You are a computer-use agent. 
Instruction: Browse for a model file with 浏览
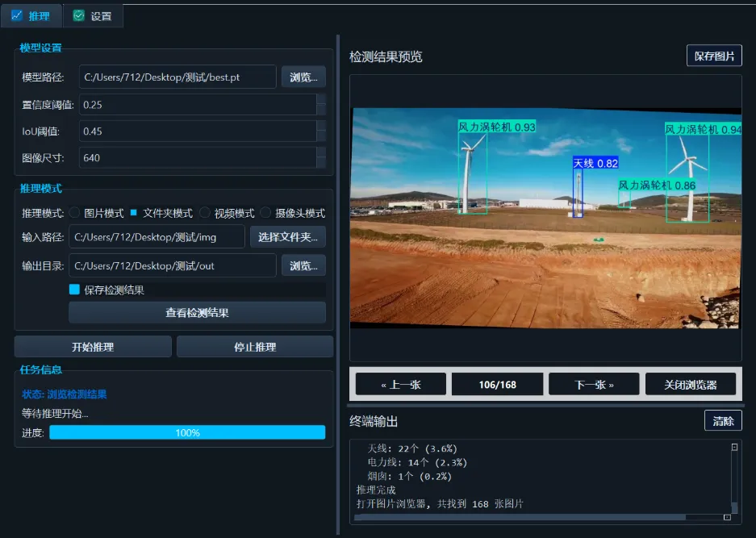304,77
